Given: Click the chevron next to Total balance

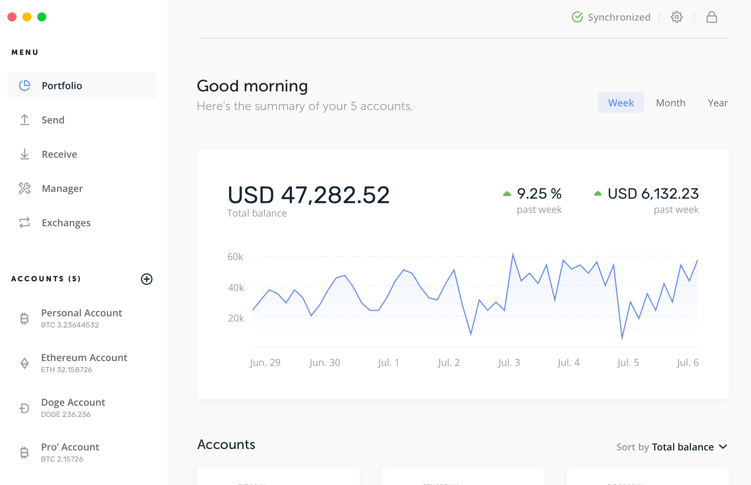Looking at the screenshot, I should coord(723,447).
